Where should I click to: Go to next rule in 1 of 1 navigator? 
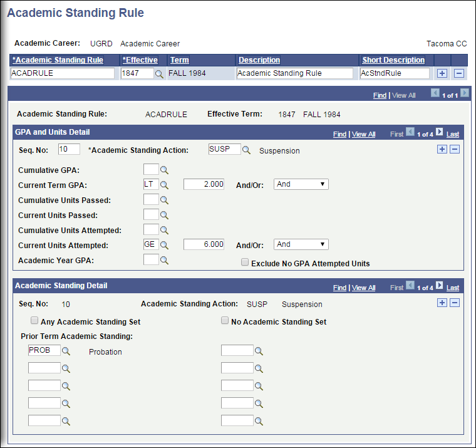pyautogui.click(x=465, y=93)
